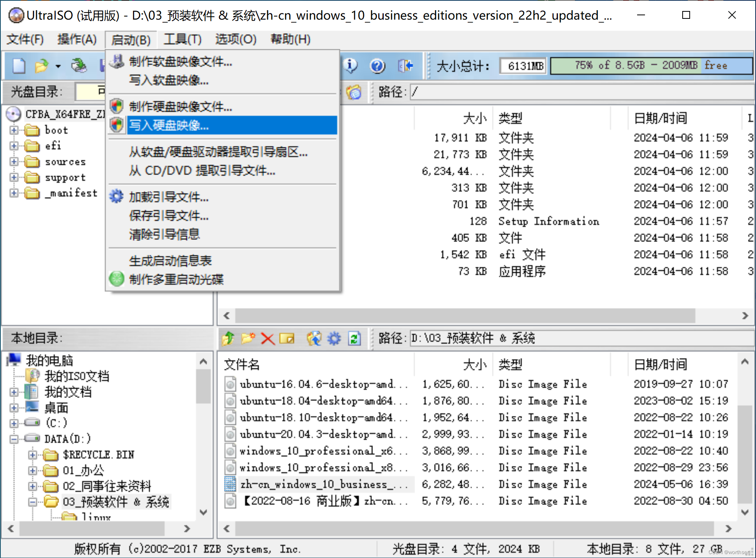The width and height of the screenshot is (756, 558).
Task: Expand the 01_办公 folder node
Action: pos(33,470)
